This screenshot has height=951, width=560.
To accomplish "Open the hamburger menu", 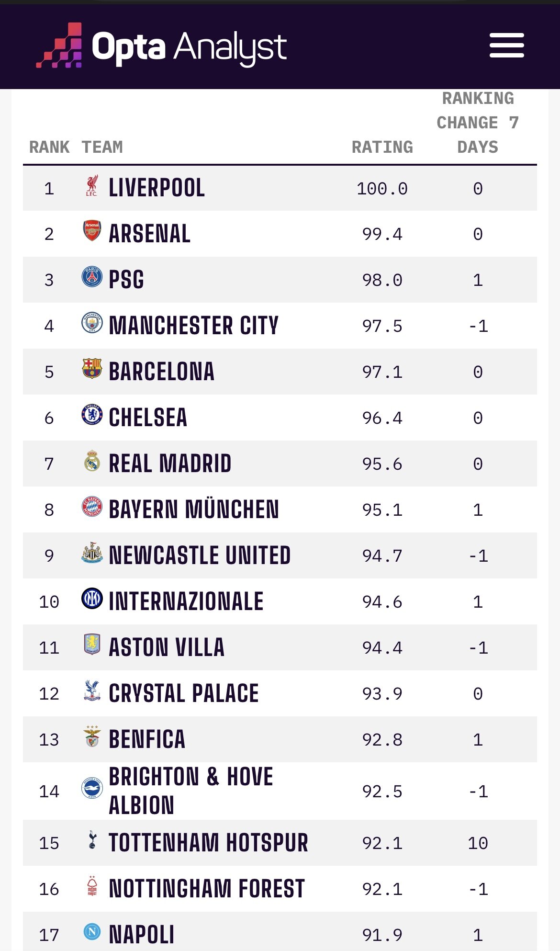I will click(x=506, y=45).
